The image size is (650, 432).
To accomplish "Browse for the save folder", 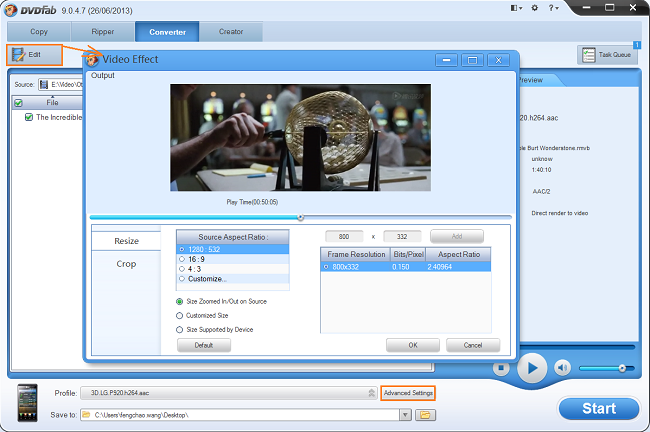I will [x=425, y=415].
